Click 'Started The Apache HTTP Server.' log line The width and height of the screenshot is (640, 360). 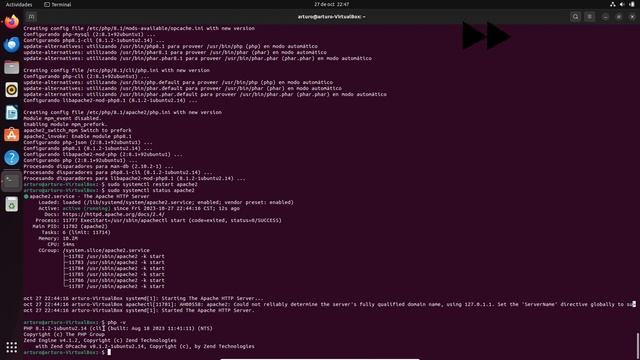139,310
